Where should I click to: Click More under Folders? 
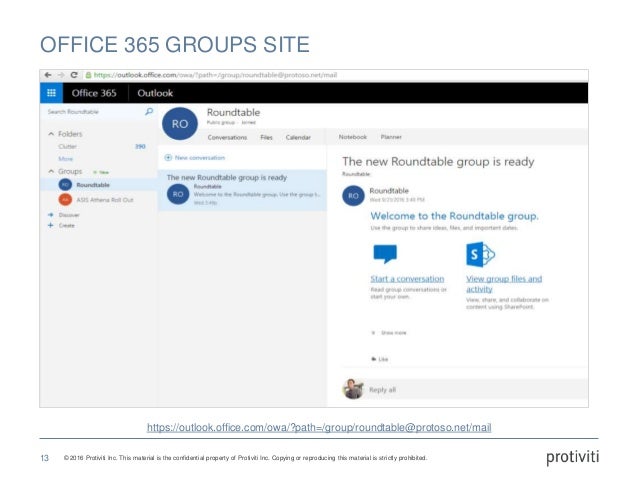66,159
